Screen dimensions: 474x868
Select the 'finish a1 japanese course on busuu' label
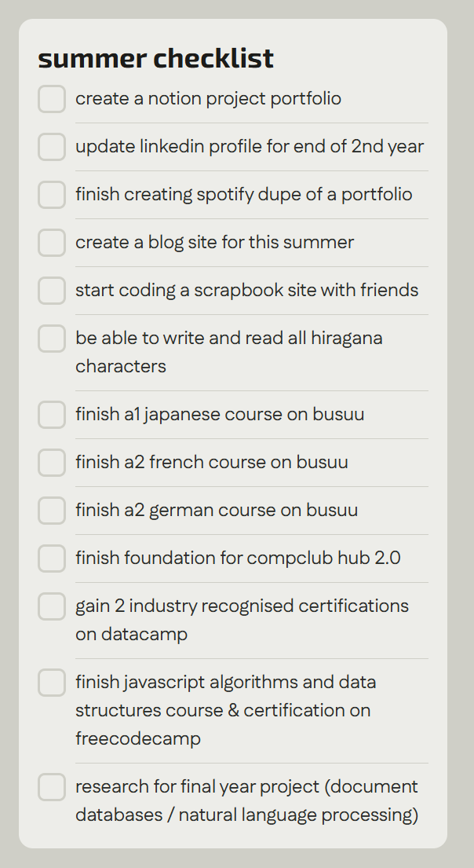click(220, 415)
